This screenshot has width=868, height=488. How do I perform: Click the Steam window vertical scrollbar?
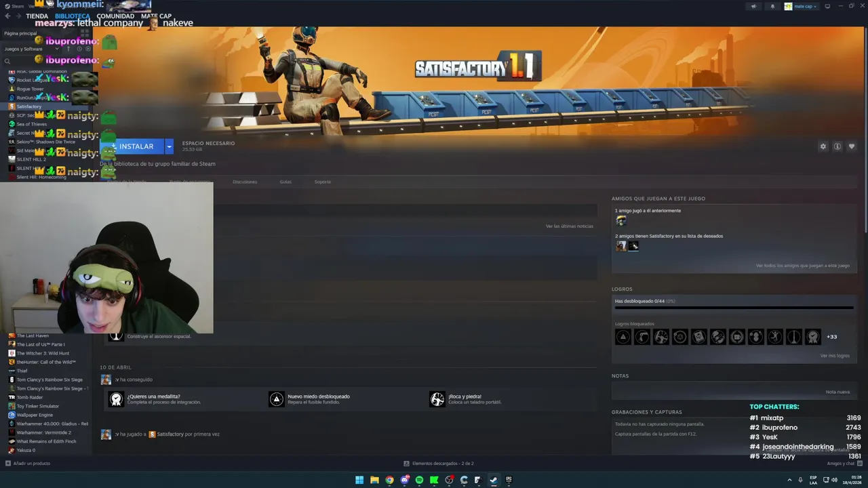tap(865, 129)
